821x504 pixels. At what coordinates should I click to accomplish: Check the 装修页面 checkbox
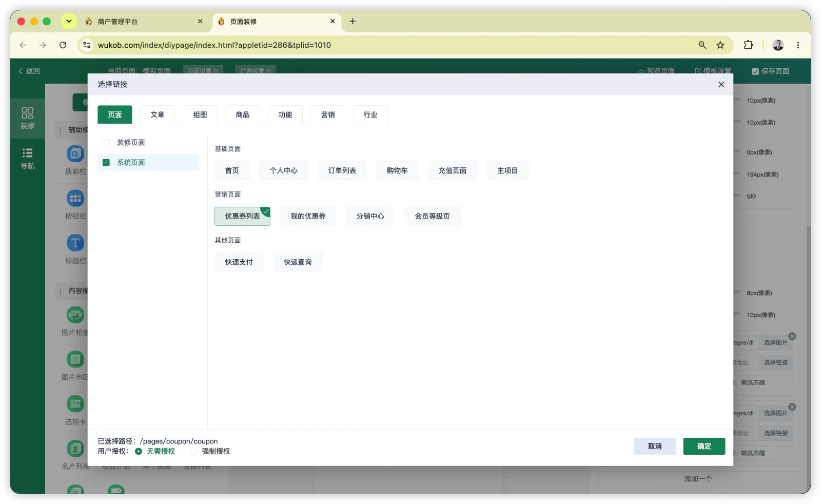pyautogui.click(x=106, y=143)
